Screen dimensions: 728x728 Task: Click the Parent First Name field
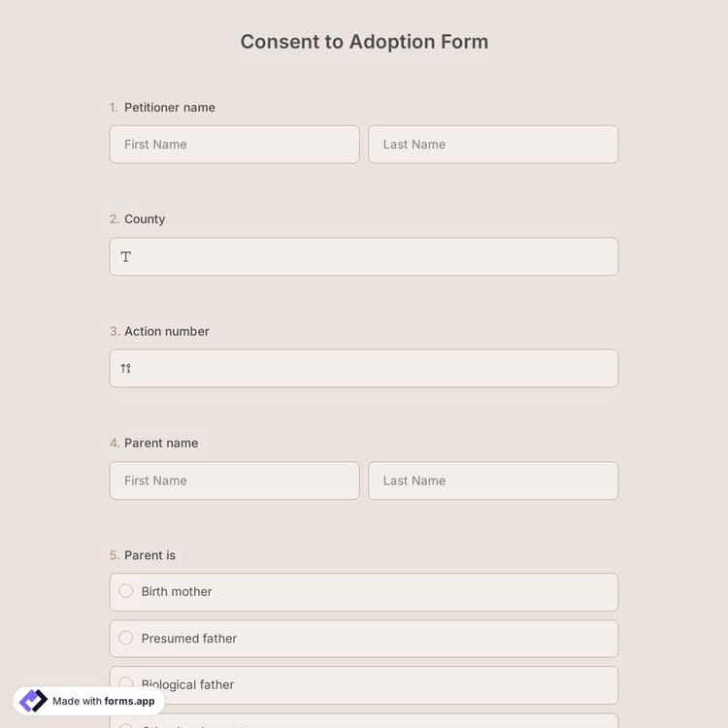click(234, 480)
